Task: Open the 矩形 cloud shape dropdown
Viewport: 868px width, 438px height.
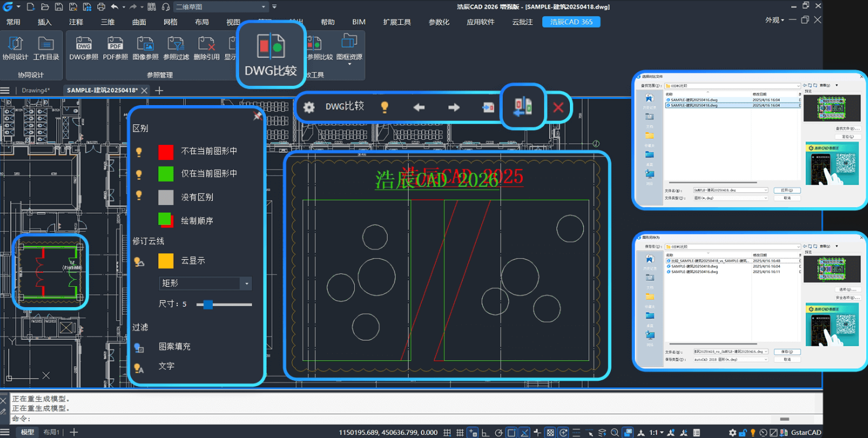Action: point(246,284)
